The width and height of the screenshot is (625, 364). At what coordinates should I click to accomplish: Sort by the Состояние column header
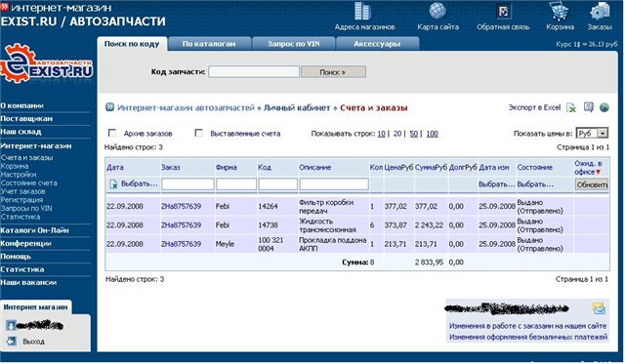pyautogui.click(x=534, y=168)
